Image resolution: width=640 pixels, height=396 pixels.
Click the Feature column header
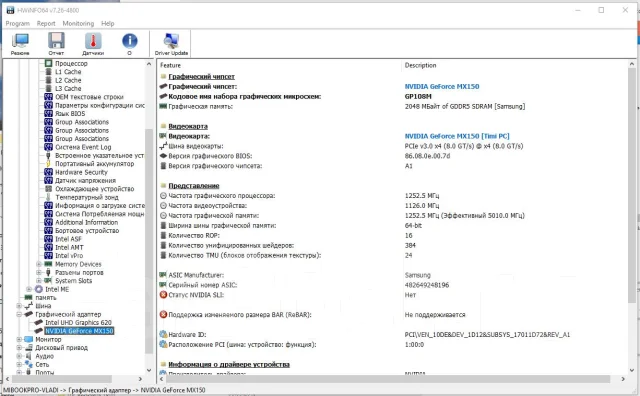click(x=170, y=65)
